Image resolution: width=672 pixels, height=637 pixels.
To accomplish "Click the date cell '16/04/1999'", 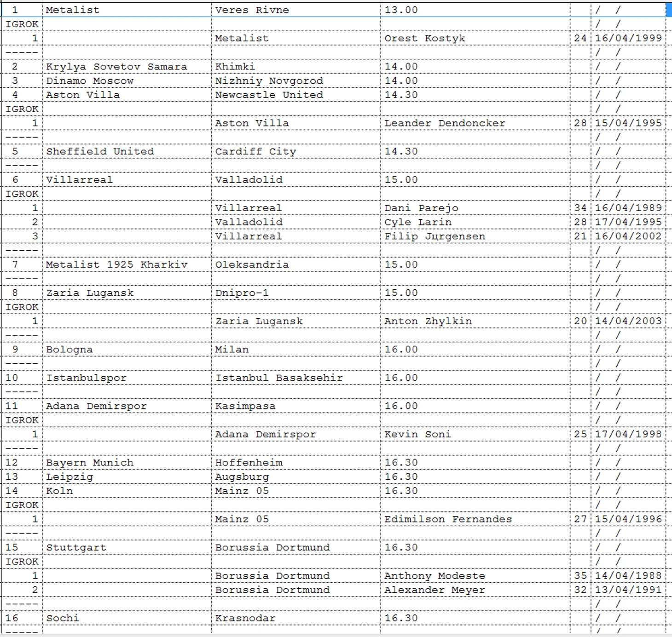I will coord(628,38).
